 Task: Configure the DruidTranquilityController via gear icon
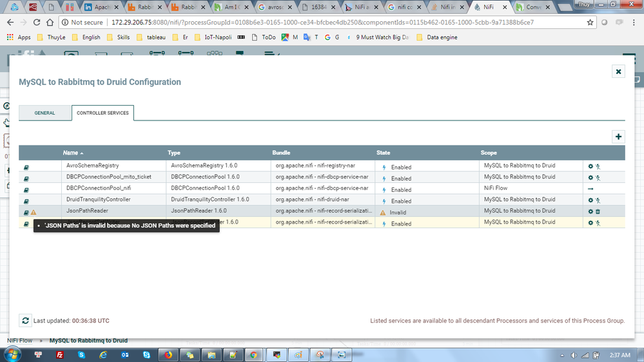(590, 200)
